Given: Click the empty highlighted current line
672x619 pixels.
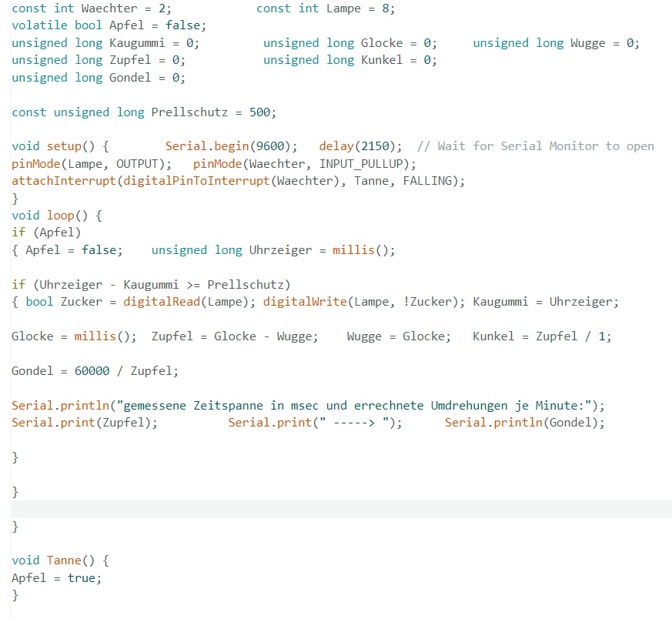Looking at the screenshot, I should point(341,509).
